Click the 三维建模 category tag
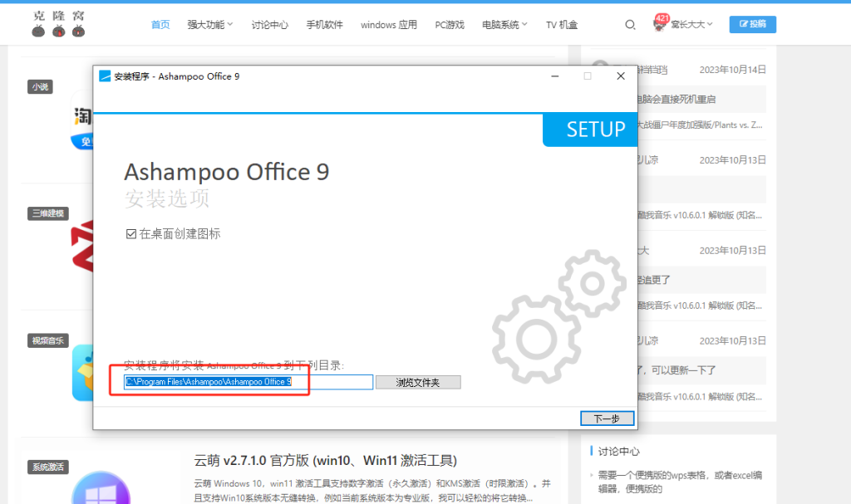This screenshot has height=504, width=851. pyautogui.click(x=47, y=213)
